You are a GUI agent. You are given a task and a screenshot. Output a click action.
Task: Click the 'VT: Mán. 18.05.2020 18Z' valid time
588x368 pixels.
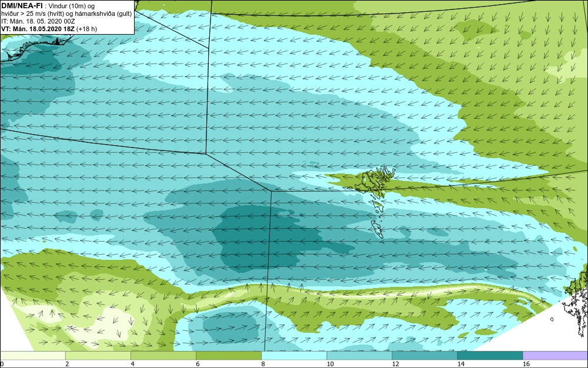coord(38,29)
